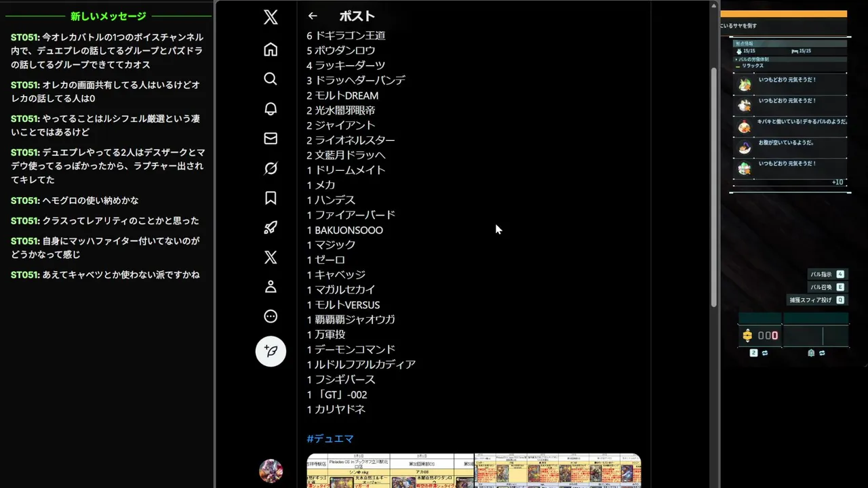Click the 捕獲スフィア投げ key hint
Image resolution: width=868 pixels, height=488 pixels.
click(816, 300)
